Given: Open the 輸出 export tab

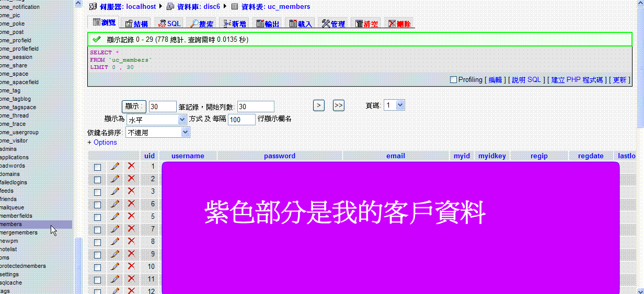Looking at the screenshot, I should click(x=268, y=23).
